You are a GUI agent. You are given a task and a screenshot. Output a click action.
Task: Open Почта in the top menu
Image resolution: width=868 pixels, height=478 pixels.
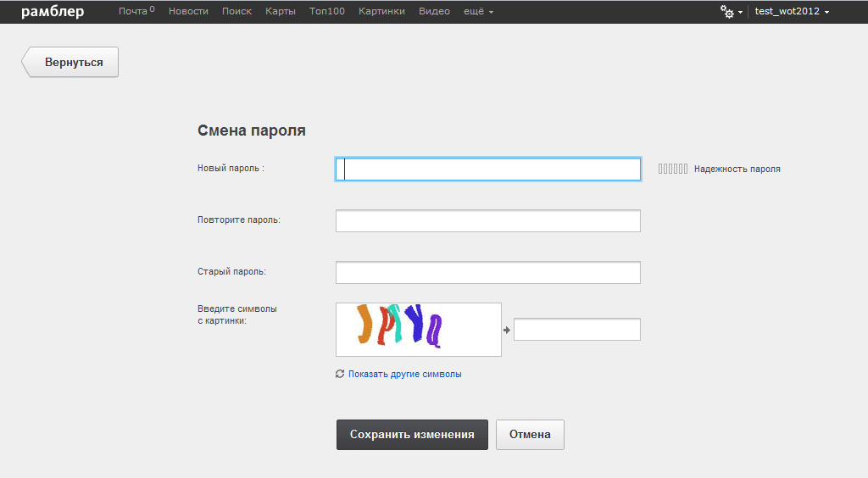click(135, 12)
